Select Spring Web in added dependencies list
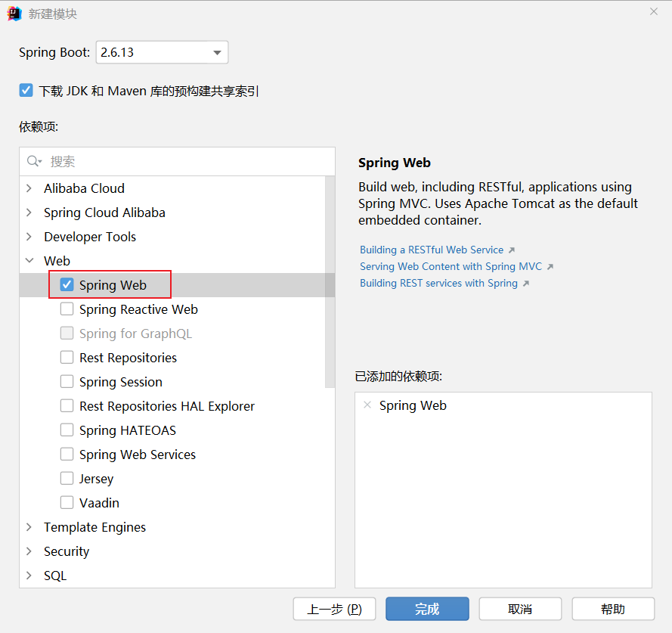Viewport: 672px width, 633px height. pyautogui.click(x=413, y=405)
